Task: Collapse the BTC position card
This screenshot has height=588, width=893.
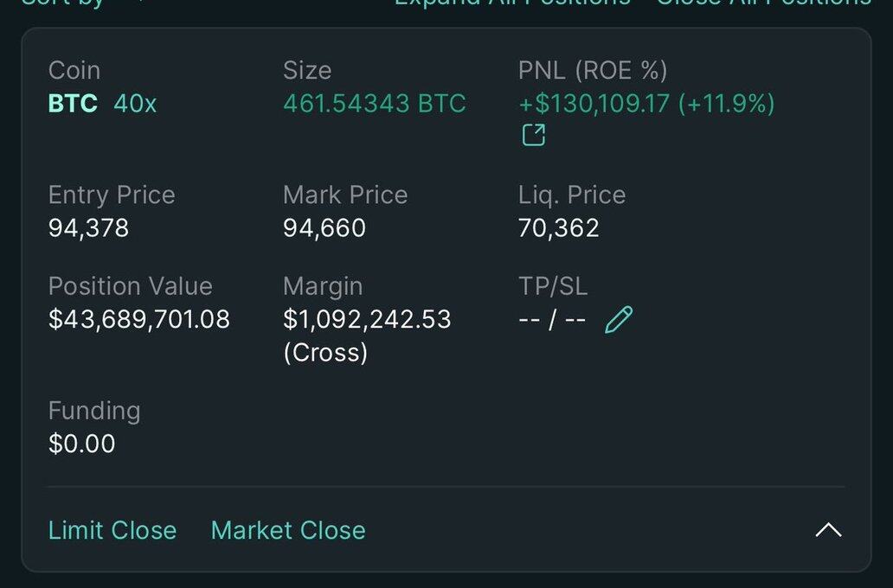Action: [828, 530]
